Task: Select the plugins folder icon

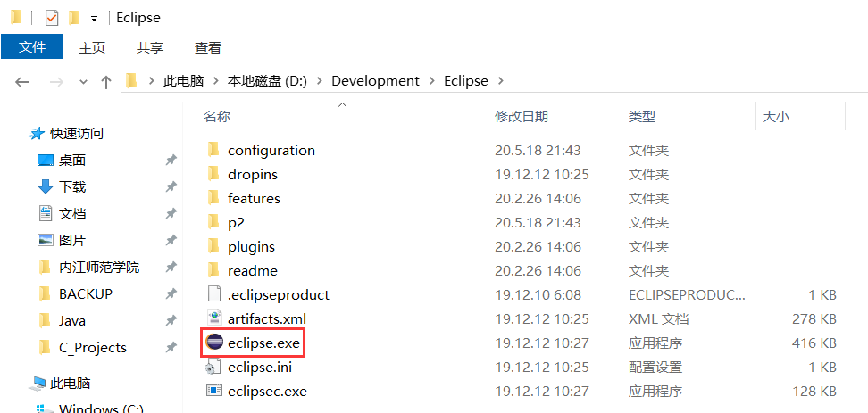Action: tap(213, 246)
